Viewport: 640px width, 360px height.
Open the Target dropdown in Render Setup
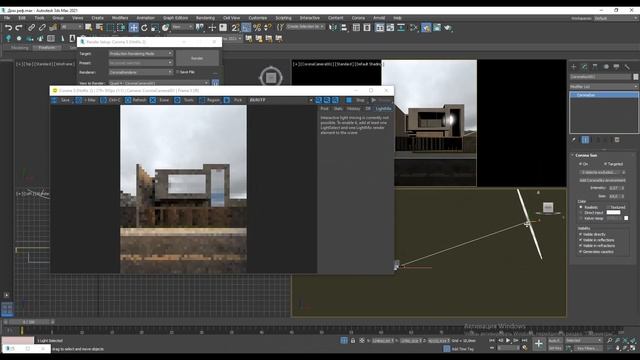[x=141, y=53]
